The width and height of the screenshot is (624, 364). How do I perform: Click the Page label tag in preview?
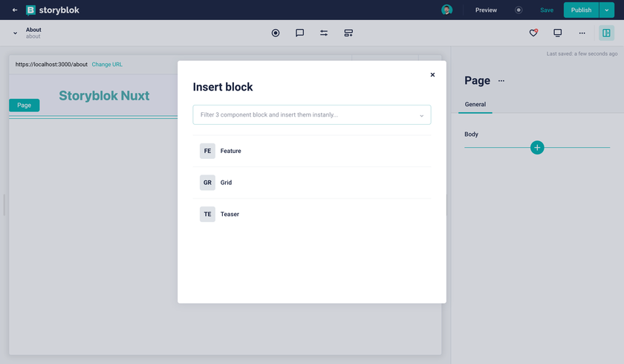(x=25, y=105)
